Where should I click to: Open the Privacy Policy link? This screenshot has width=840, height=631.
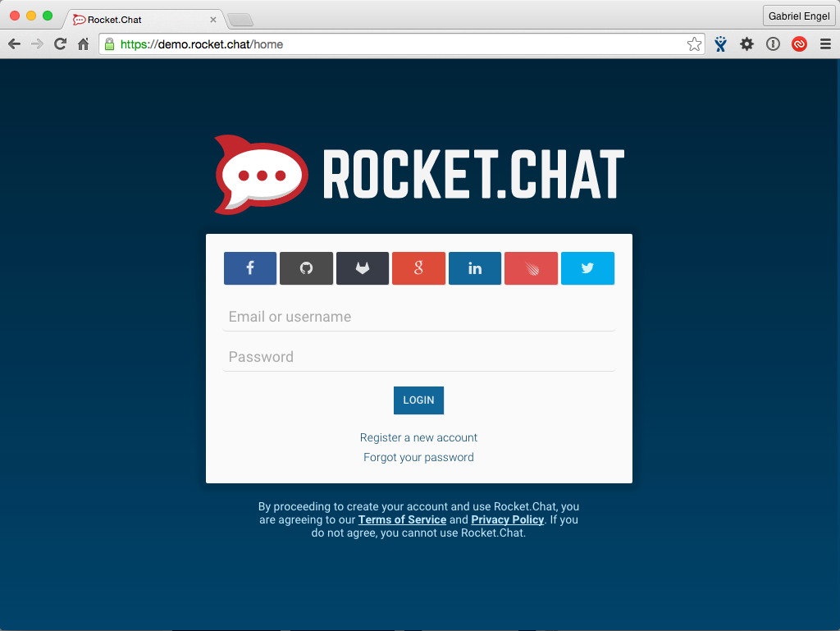click(x=507, y=519)
